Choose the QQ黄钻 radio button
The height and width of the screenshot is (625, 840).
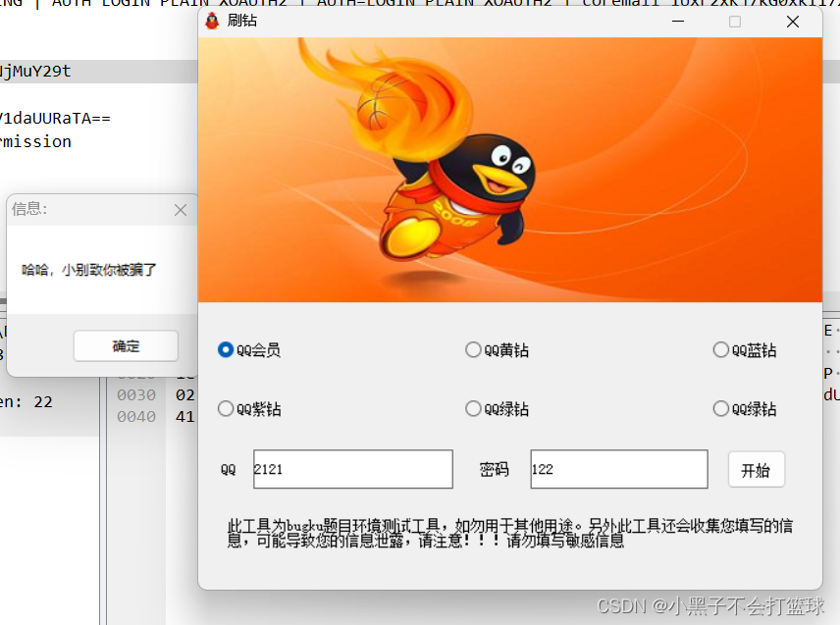coord(498,350)
